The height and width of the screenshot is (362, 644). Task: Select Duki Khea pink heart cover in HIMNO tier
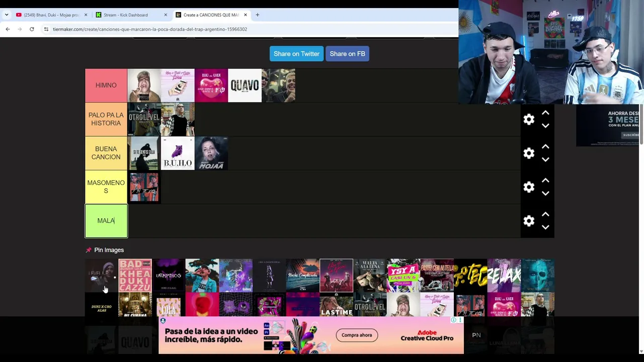[x=211, y=85]
